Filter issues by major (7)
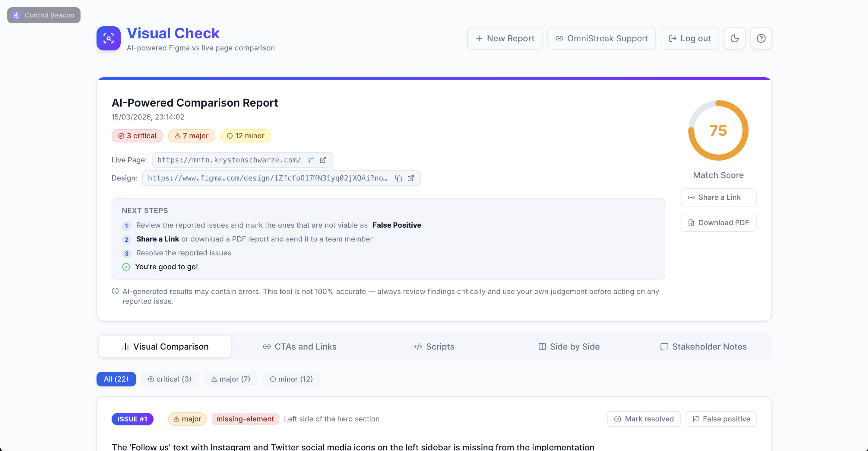This screenshot has width=868, height=451. 231,379
